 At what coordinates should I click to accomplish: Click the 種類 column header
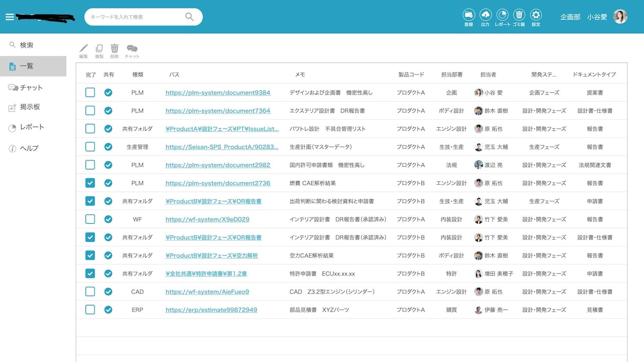point(137,74)
